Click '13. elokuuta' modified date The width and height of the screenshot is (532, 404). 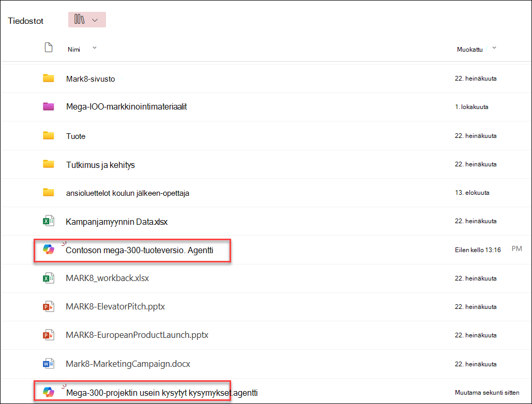472,193
